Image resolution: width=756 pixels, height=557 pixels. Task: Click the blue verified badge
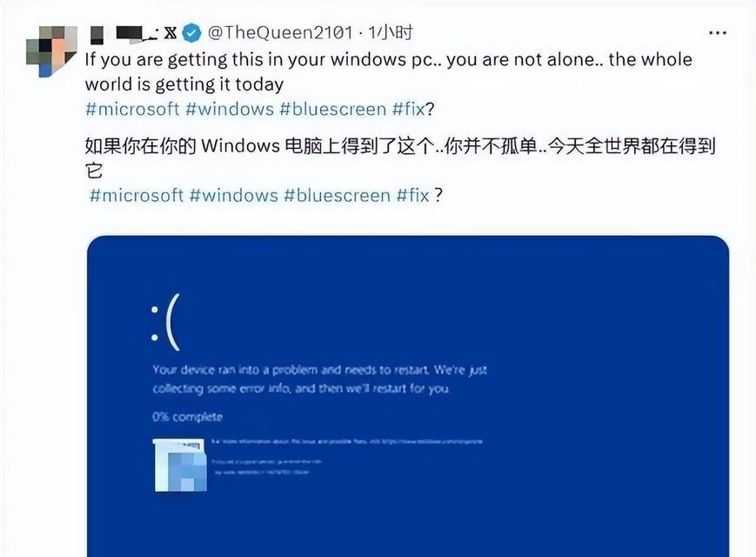(192, 33)
